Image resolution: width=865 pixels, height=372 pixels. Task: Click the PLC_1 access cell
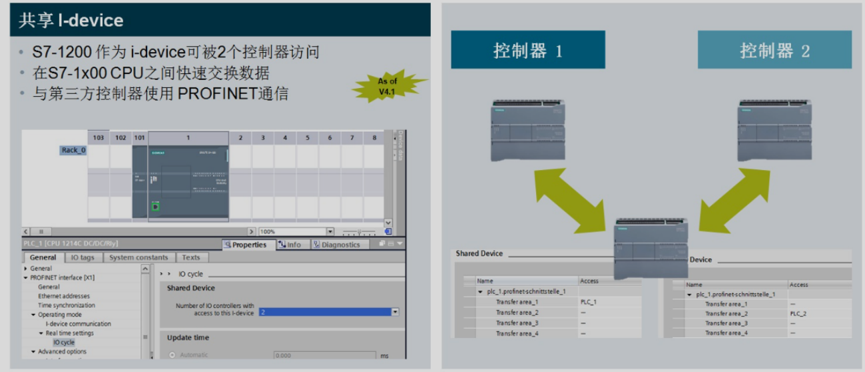[609, 302]
